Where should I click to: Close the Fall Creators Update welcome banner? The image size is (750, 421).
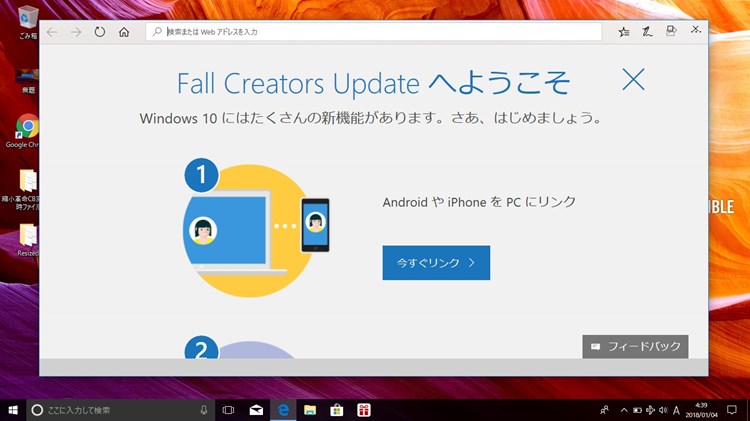pos(633,79)
